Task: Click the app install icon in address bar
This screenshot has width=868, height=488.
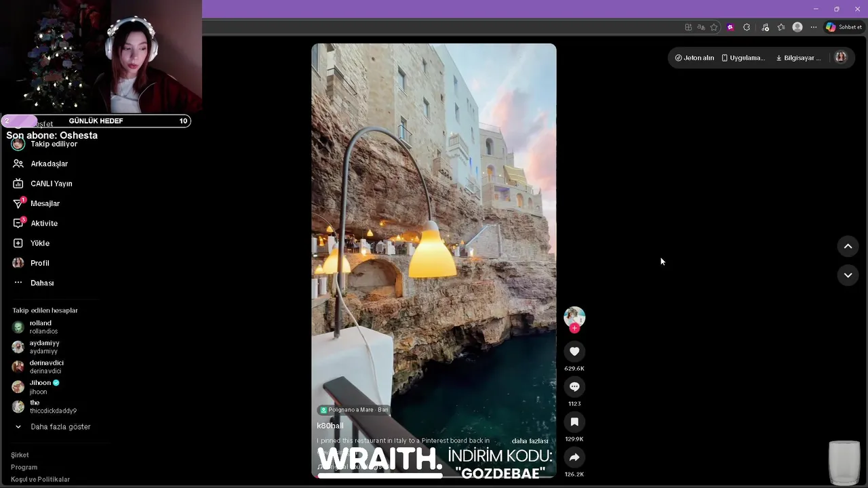Action: coord(688,27)
